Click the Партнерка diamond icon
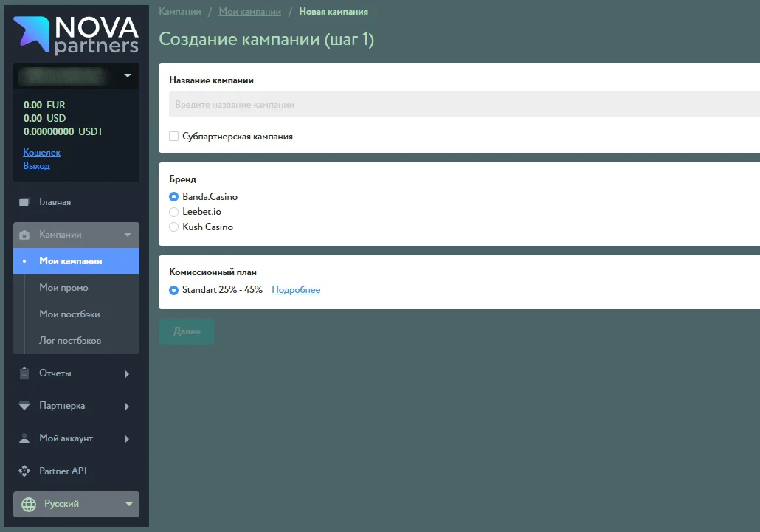This screenshot has width=760, height=532. point(24,406)
